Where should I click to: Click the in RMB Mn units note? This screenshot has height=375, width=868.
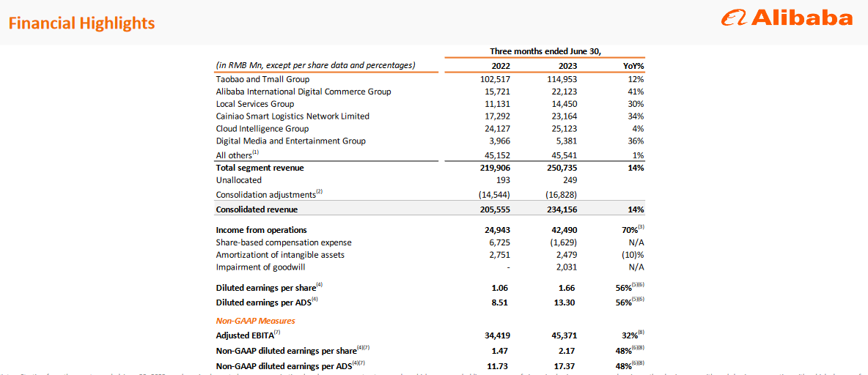[315, 65]
